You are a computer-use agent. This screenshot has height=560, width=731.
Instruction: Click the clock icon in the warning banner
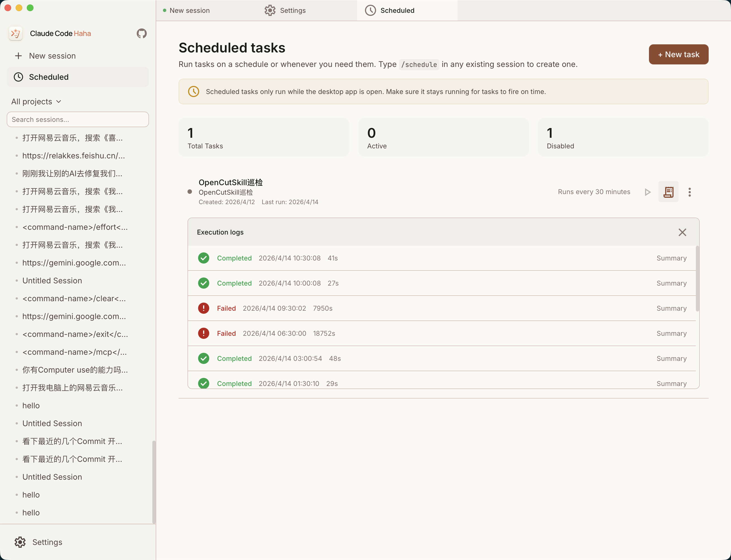(193, 91)
